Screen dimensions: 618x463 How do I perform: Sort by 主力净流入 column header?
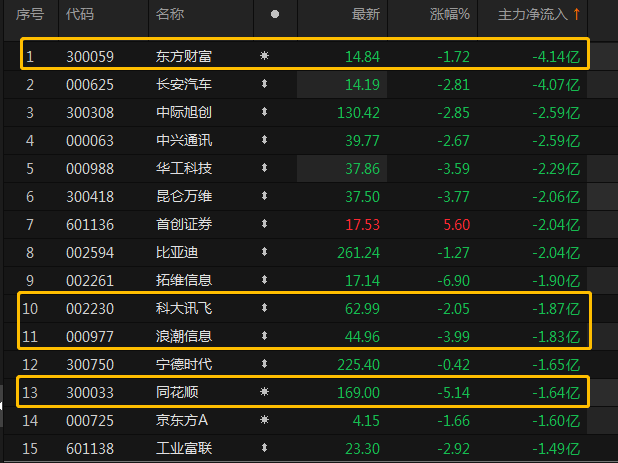[532, 14]
